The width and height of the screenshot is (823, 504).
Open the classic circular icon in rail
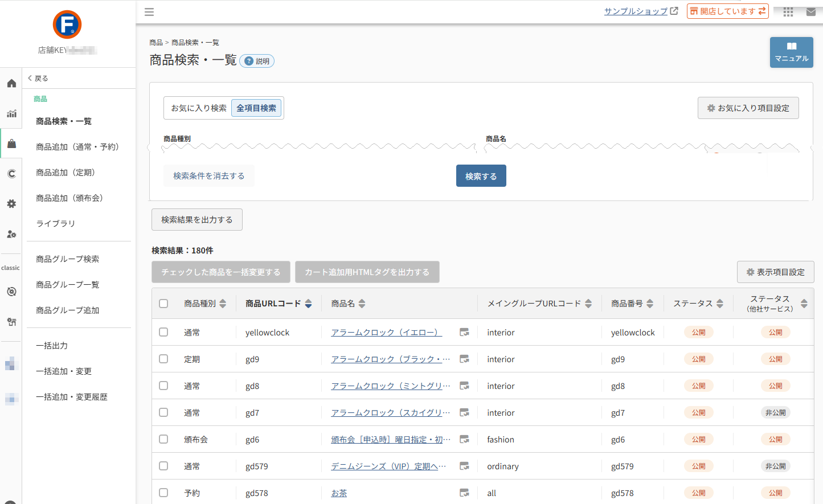[x=11, y=292]
